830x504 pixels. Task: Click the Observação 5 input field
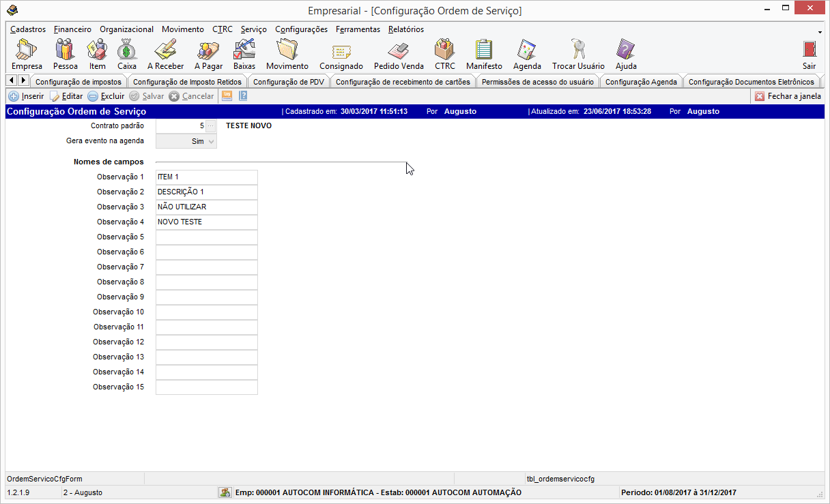click(206, 237)
